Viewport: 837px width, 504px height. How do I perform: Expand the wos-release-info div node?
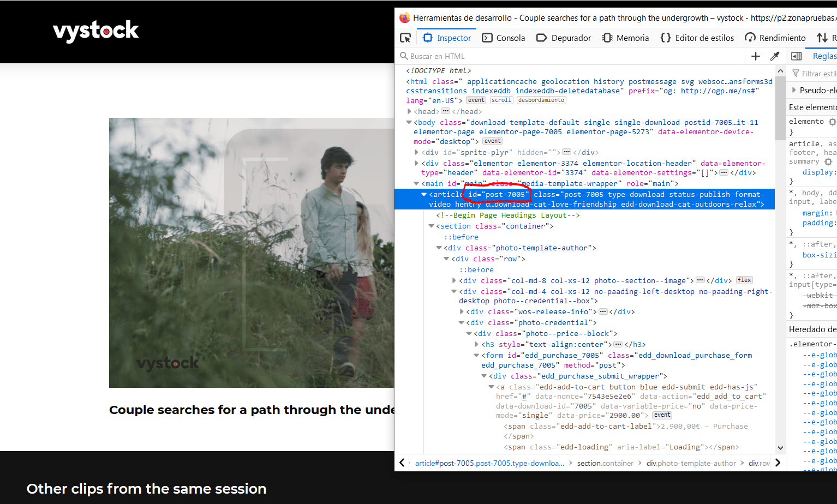pos(462,311)
